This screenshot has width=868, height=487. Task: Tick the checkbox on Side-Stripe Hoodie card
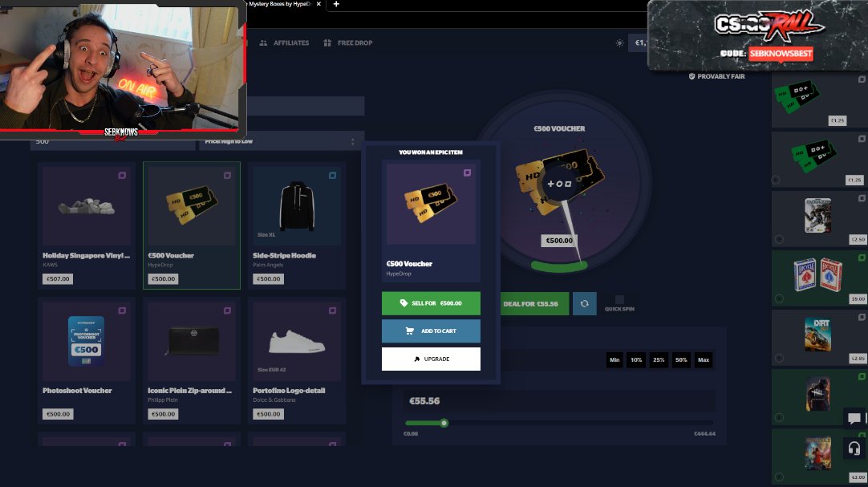tap(332, 176)
